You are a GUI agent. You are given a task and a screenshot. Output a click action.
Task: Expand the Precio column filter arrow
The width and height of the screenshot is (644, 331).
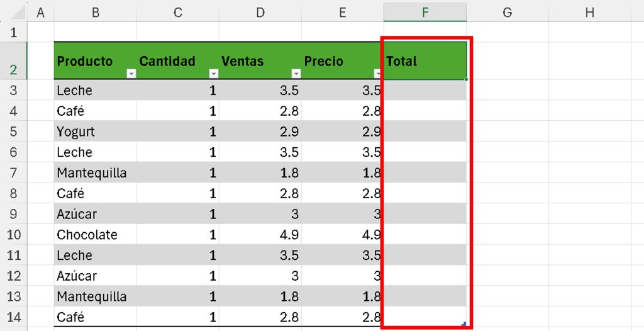[x=377, y=74]
